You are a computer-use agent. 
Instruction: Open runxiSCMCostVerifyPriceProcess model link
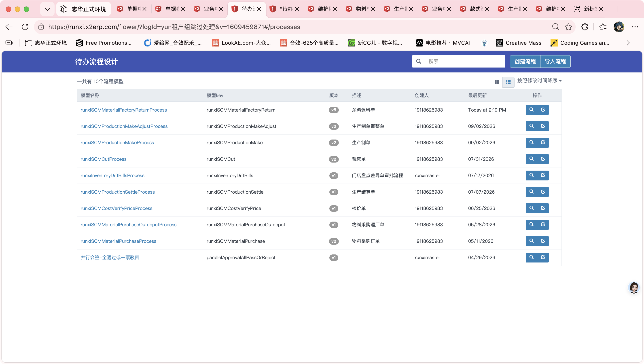116,208
